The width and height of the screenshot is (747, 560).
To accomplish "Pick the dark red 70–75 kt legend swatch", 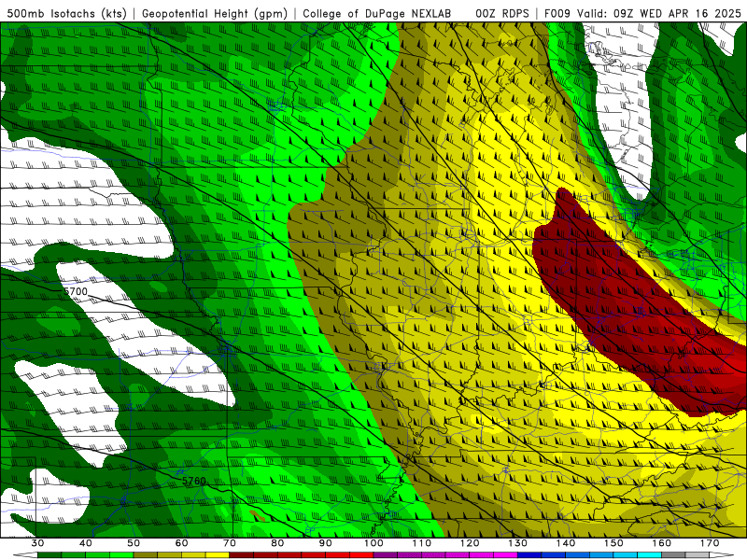I will click(242, 555).
